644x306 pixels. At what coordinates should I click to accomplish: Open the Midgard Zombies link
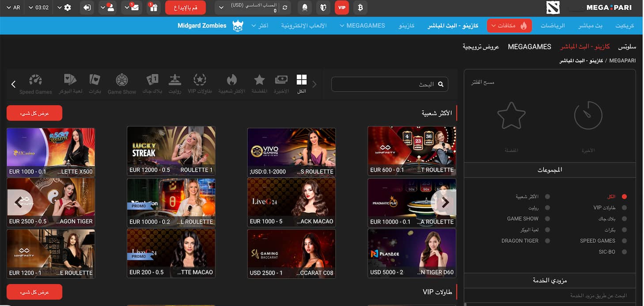click(202, 26)
